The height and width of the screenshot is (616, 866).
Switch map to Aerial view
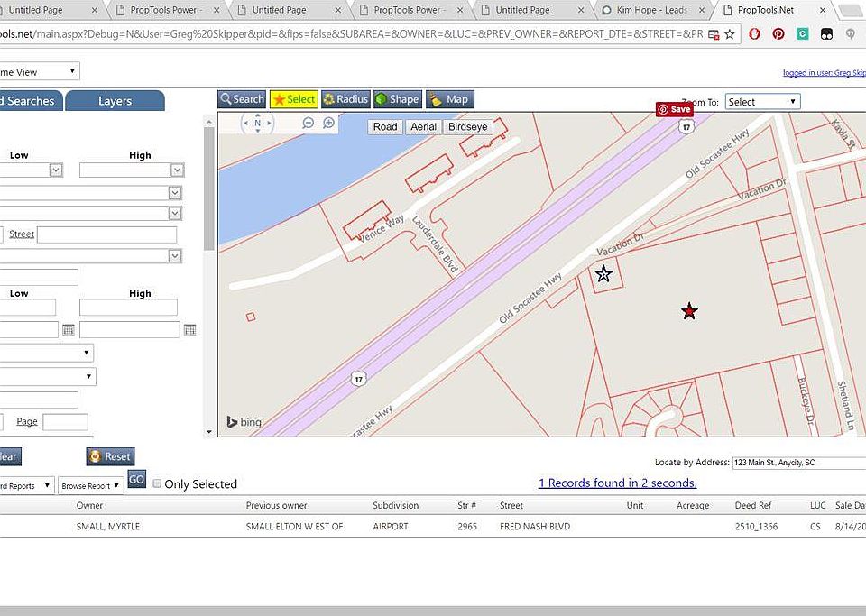pos(424,126)
